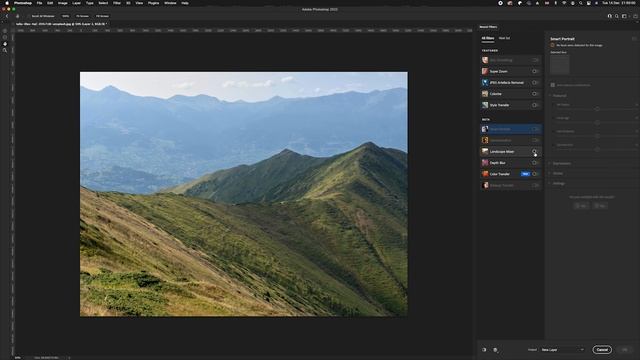Viewport: 640px width, 360px height.
Task: Switch to the Wait list tab
Action: point(504,38)
